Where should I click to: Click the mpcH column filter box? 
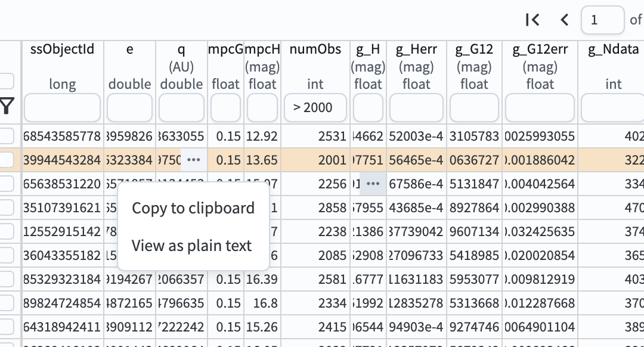(x=262, y=107)
